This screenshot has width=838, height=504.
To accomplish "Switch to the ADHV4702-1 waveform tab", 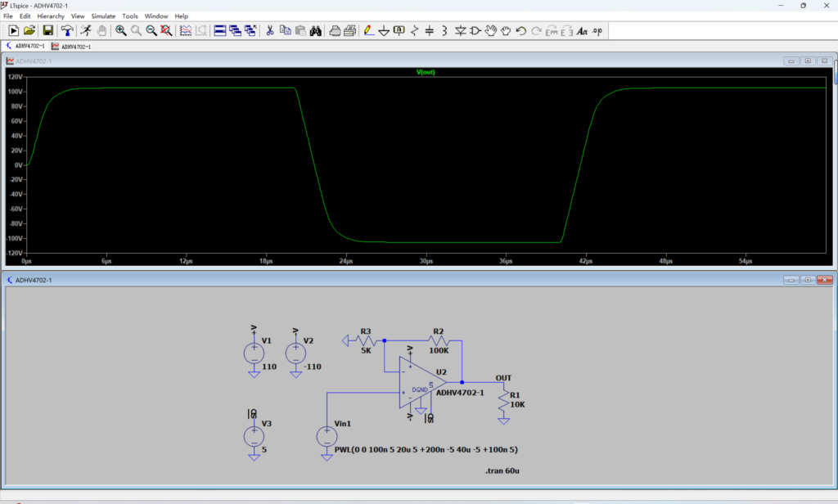I will pos(71,47).
